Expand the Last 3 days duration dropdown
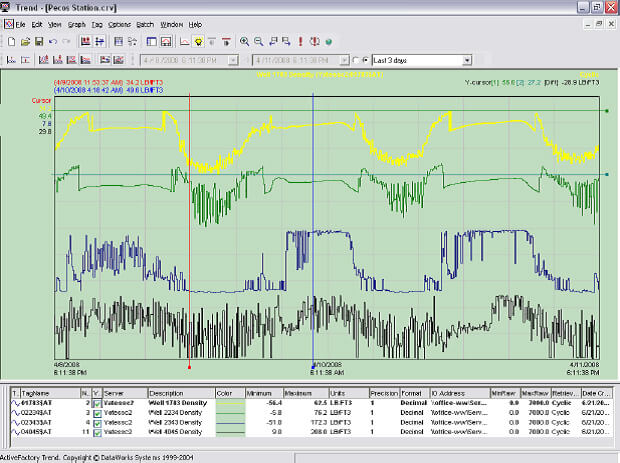The height and width of the screenshot is (463, 620). [x=467, y=60]
